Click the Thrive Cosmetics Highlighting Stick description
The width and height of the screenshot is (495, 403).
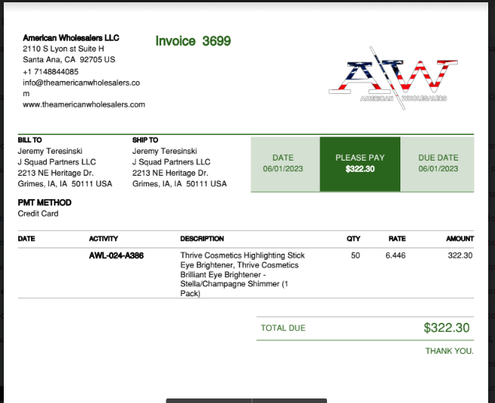pos(243,274)
